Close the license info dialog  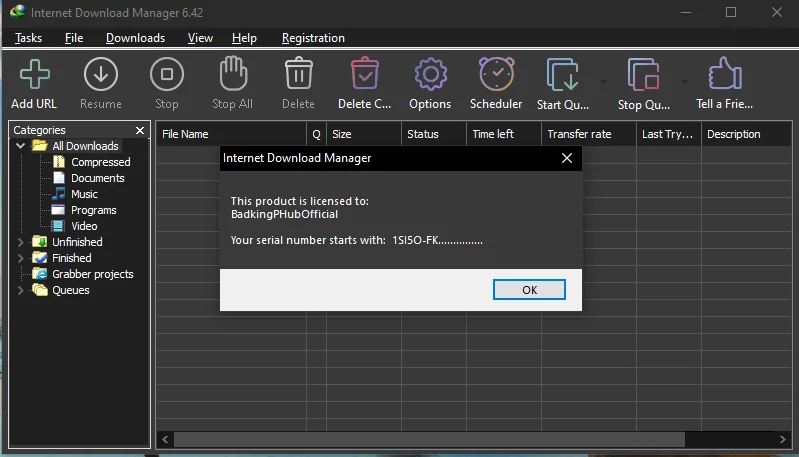(567, 158)
